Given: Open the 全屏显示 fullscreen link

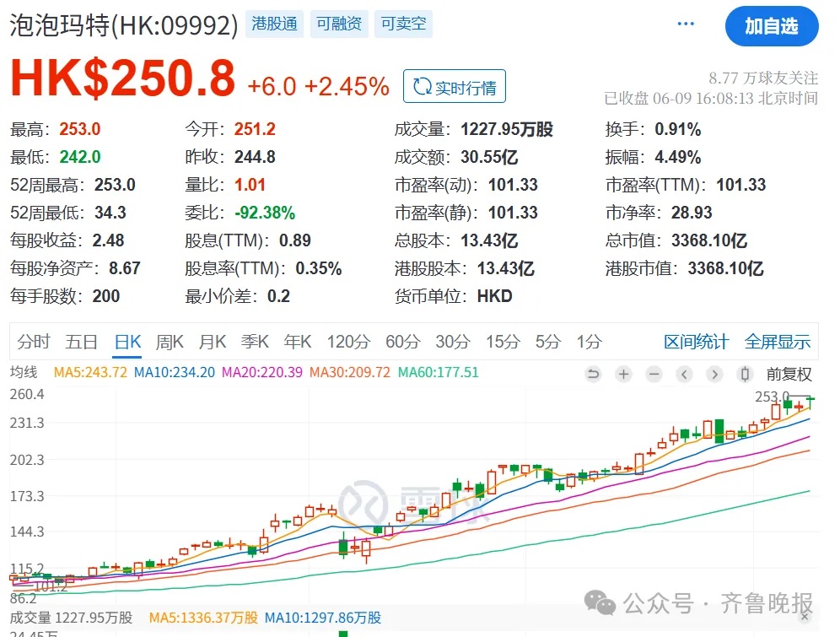Looking at the screenshot, I should coord(778,342).
